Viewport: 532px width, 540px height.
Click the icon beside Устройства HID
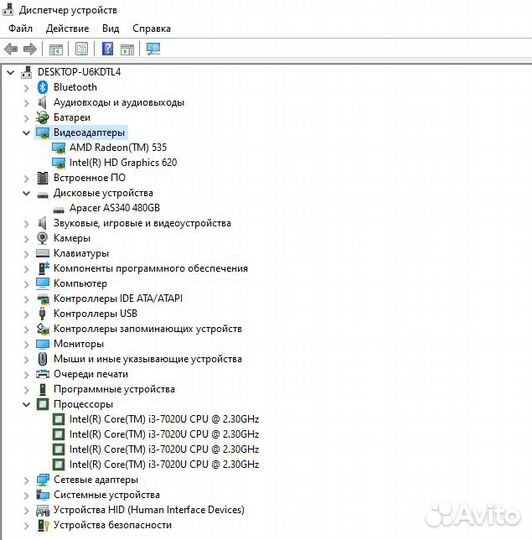43,510
